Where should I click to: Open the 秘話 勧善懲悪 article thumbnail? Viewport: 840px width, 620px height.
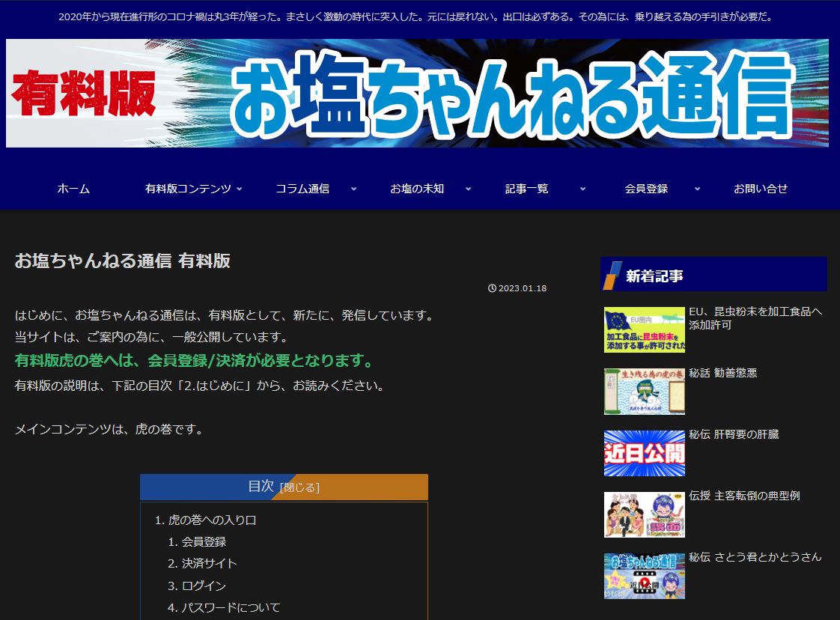point(644,391)
